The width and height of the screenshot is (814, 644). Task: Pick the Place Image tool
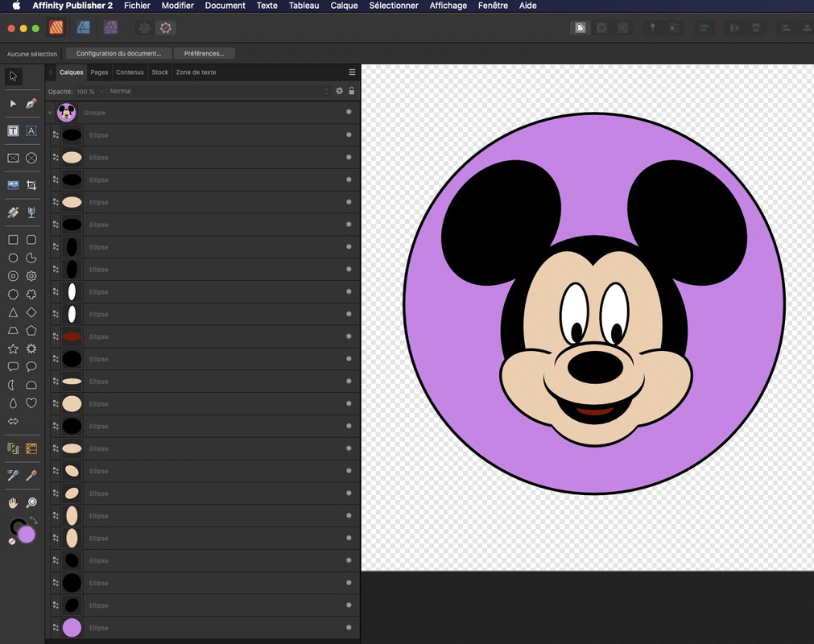pos(13,185)
